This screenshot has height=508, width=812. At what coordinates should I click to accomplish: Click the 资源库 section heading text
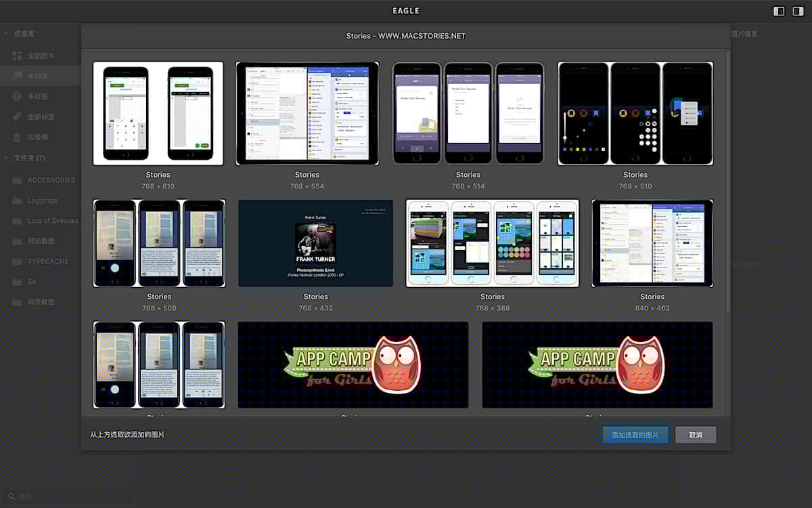click(x=24, y=34)
